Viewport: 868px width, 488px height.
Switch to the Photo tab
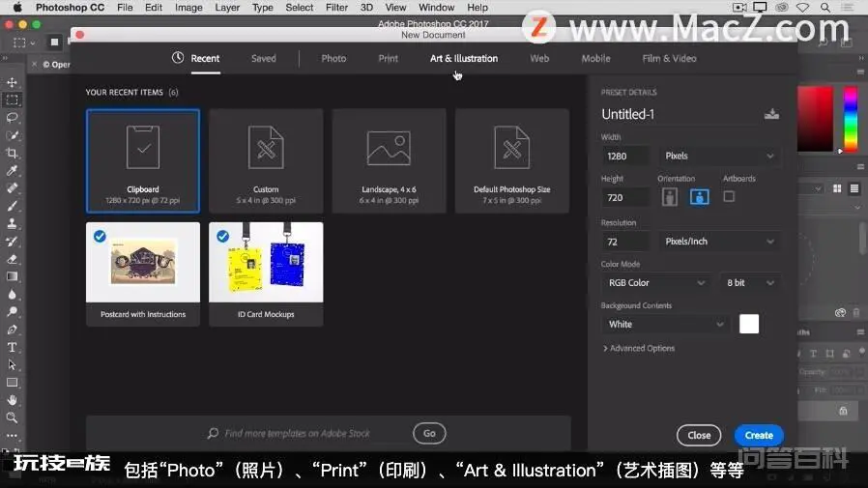coord(333,58)
